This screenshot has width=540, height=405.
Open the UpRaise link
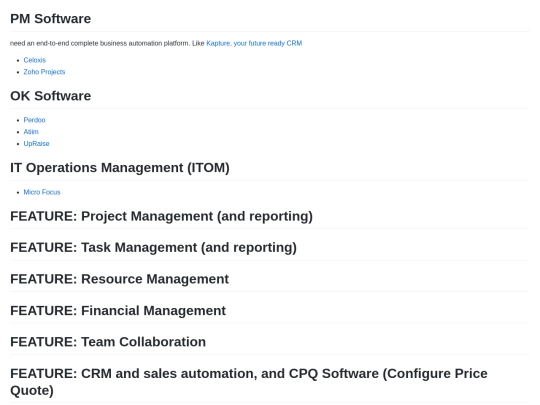[x=36, y=144]
